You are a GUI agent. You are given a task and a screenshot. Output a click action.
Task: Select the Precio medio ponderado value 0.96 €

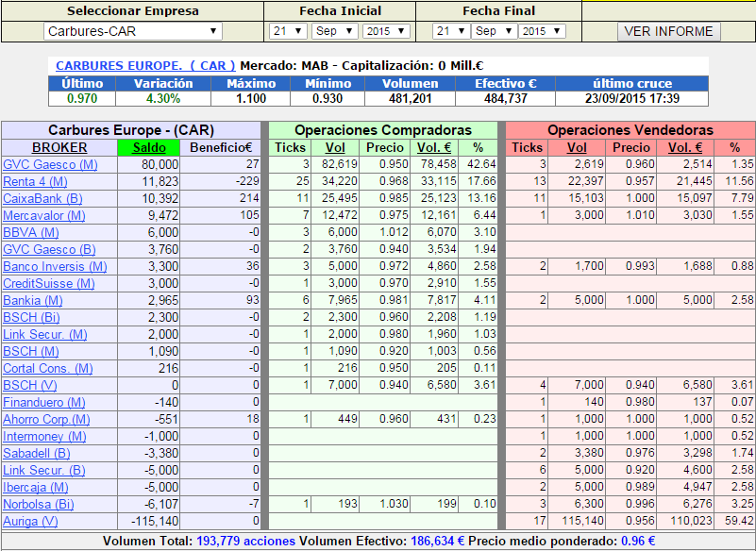coord(638,542)
